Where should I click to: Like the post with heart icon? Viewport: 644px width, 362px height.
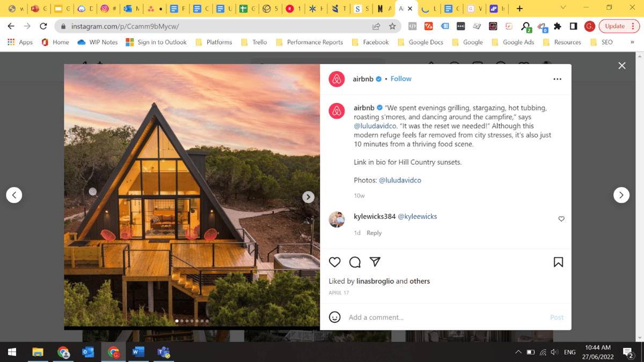click(334, 262)
